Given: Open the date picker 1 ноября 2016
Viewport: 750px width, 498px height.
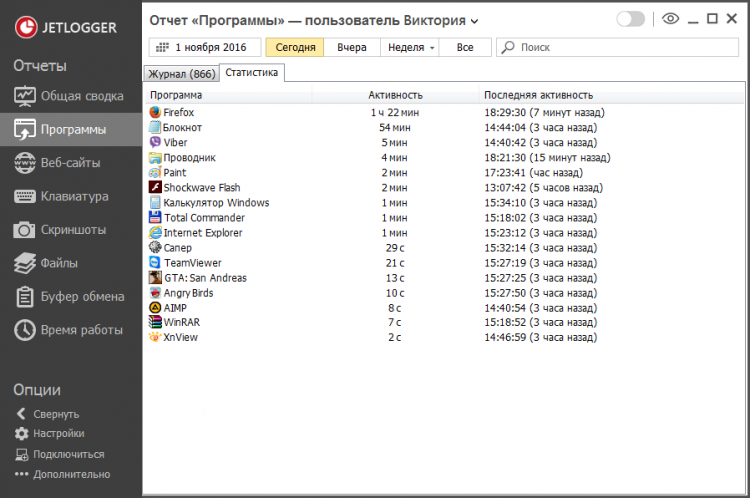Looking at the screenshot, I should tap(205, 47).
